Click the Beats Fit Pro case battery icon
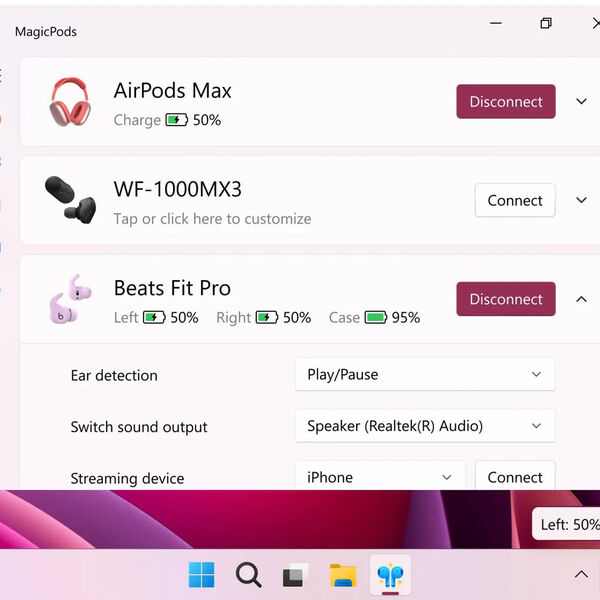Viewport: 600px width, 600px height. 375,318
